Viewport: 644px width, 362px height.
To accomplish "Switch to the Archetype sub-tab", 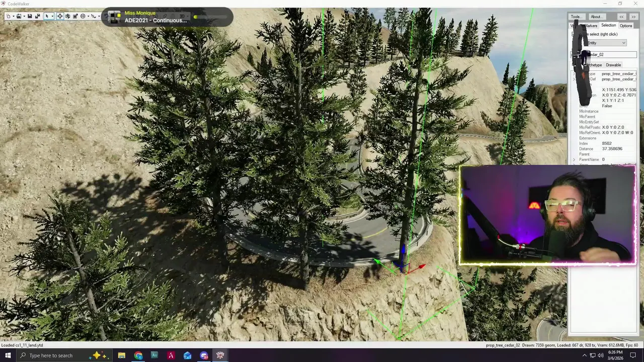I will tap(595, 65).
